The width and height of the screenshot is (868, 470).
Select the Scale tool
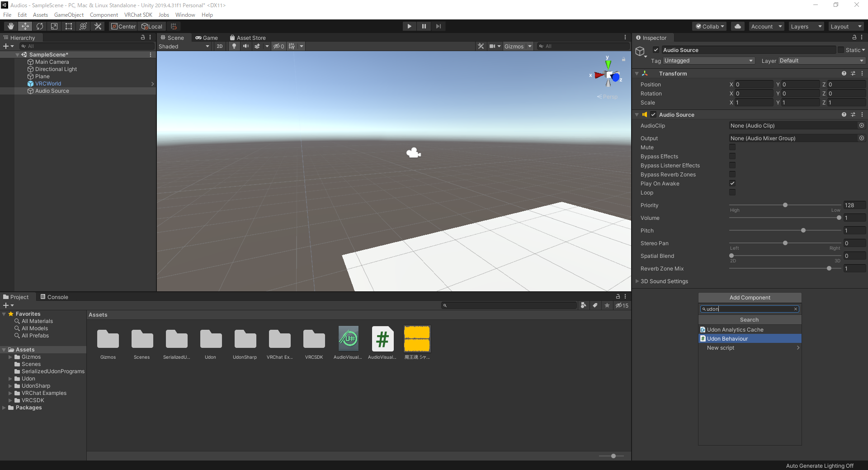pyautogui.click(x=54, y=26)
